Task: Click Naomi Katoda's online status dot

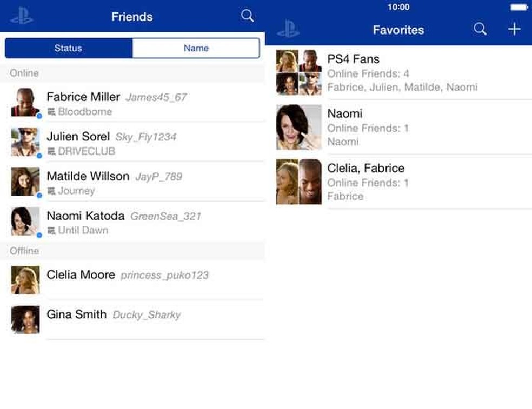Action: (x=39, y=234)
